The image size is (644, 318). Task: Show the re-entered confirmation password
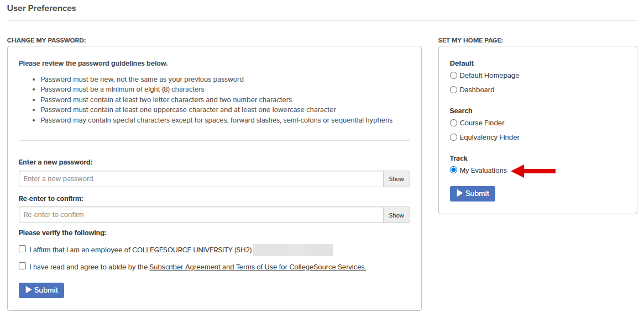[396, 215]
